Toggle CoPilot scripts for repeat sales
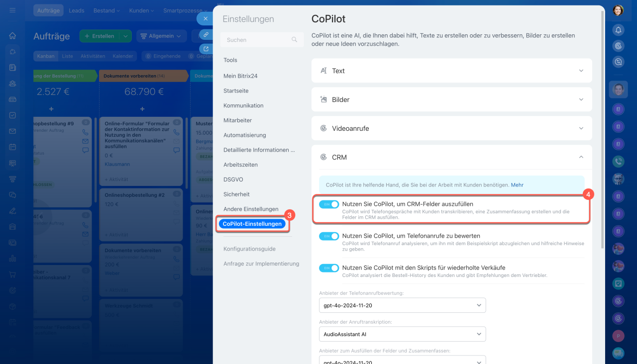This screenshot has width=637, height=364. tap(329, 268)
